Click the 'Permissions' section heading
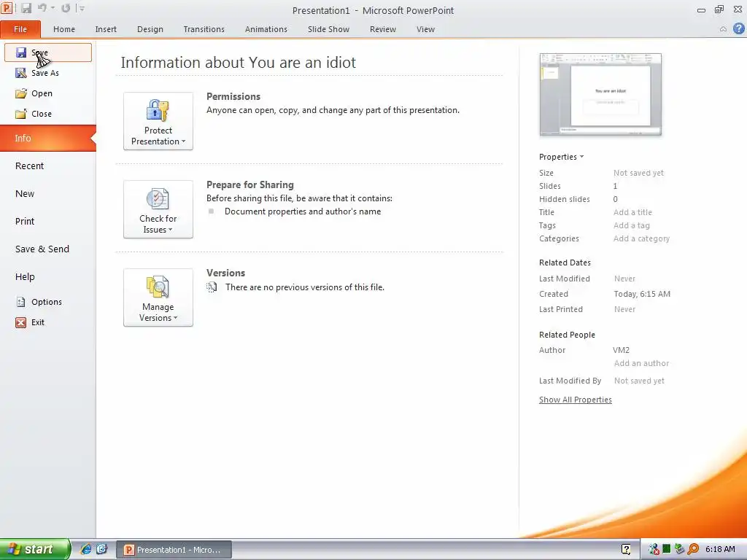Screen dimensions: 747x560 [x=233, y=96]
